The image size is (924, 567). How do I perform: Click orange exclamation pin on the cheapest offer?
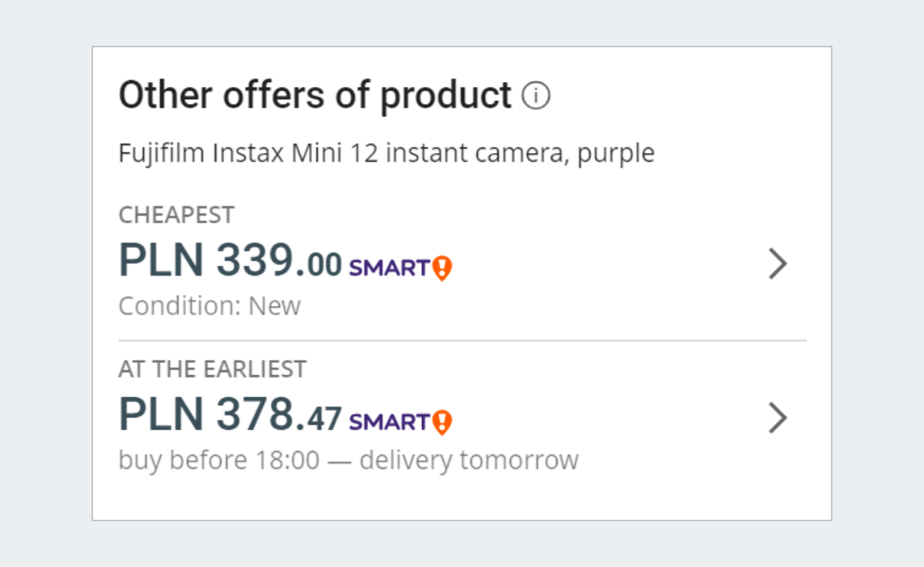(x=442, y=268)
